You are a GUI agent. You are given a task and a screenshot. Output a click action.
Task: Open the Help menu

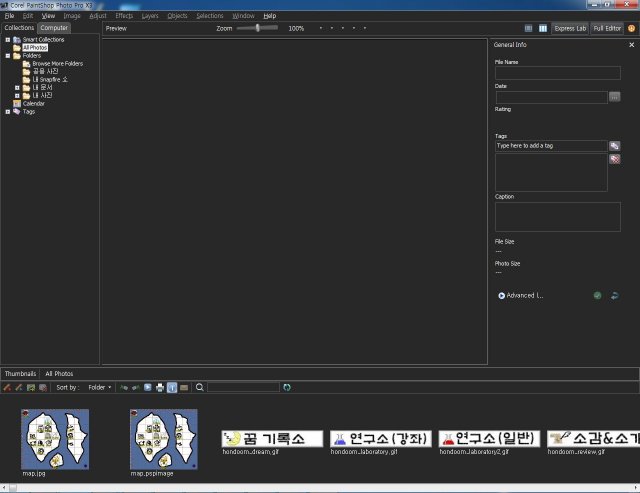coord(269,16)
